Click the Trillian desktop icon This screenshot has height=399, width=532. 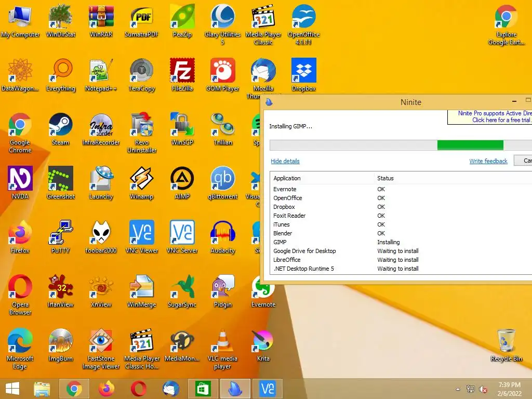pos(222,129)
